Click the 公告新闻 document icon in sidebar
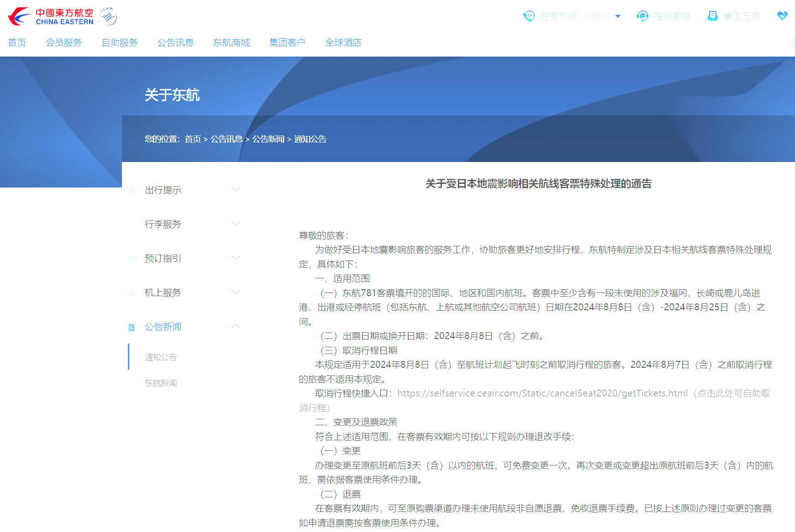The image size is (795, 532). pyautogui.click(x=132, y=327)
